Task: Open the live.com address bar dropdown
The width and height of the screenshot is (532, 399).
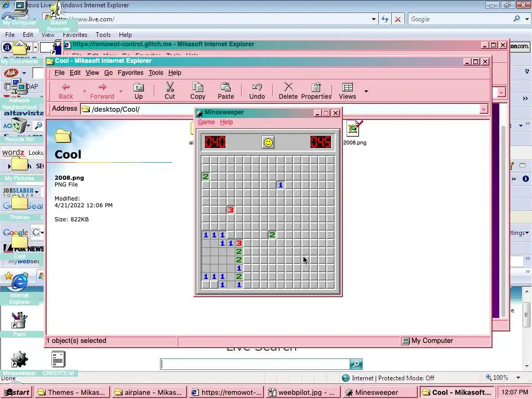Action: pyautogui.click(x=374, y=19)
